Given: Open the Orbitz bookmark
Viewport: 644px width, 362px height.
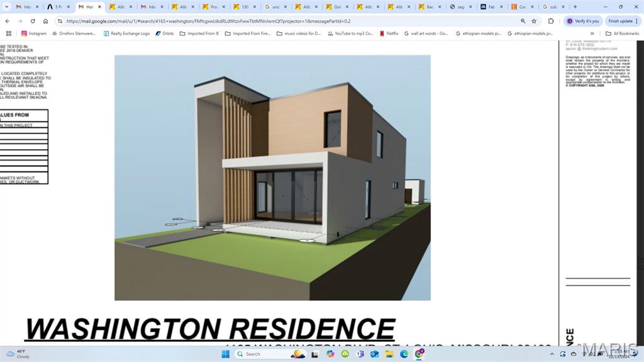Looking at the screenshot, I should click(x=164, y=33).
